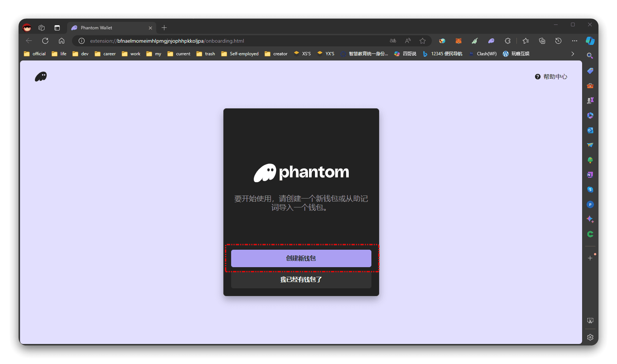Open the Extensions puzzle menu

tap(508, 41)
